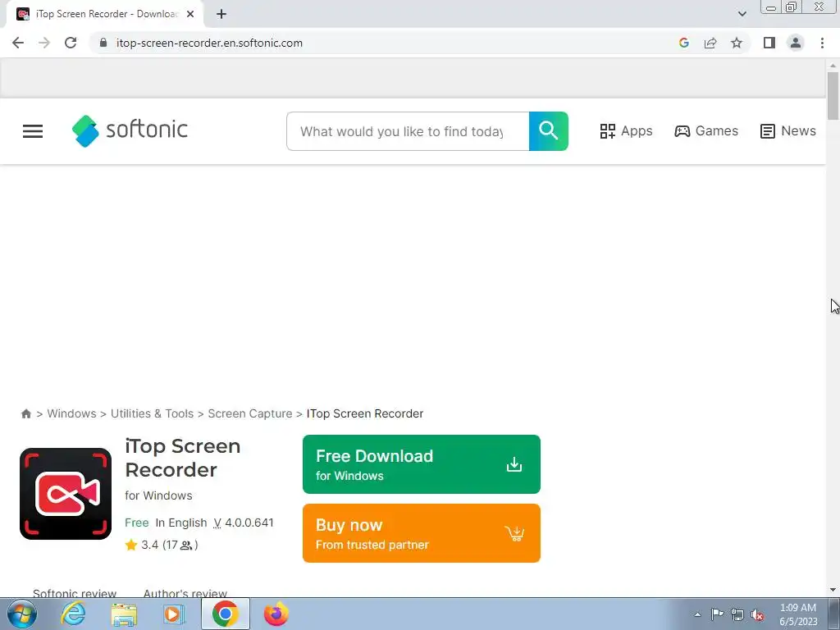The width and height of the screenshot is (840, 630).
Task: Click the 3.4 star rating
Action: coord(162,545)
